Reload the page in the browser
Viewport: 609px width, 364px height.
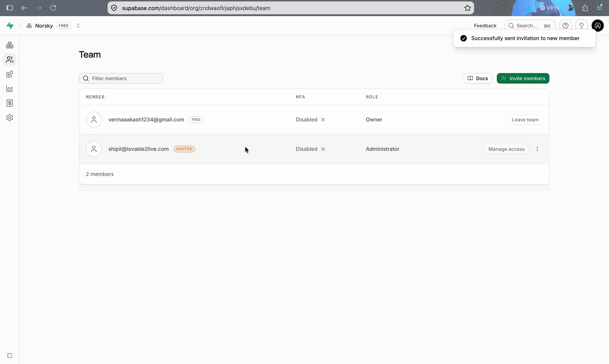pyautogui.click(x=53, y=8)
